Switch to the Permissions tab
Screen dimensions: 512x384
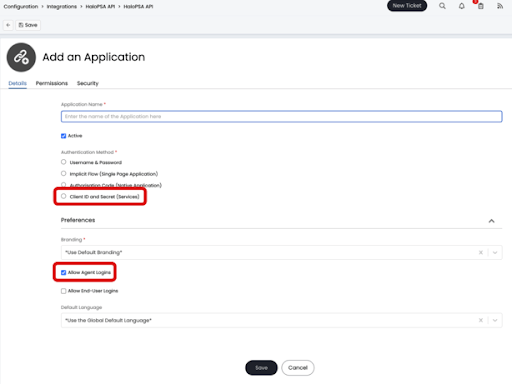point(52,83)
